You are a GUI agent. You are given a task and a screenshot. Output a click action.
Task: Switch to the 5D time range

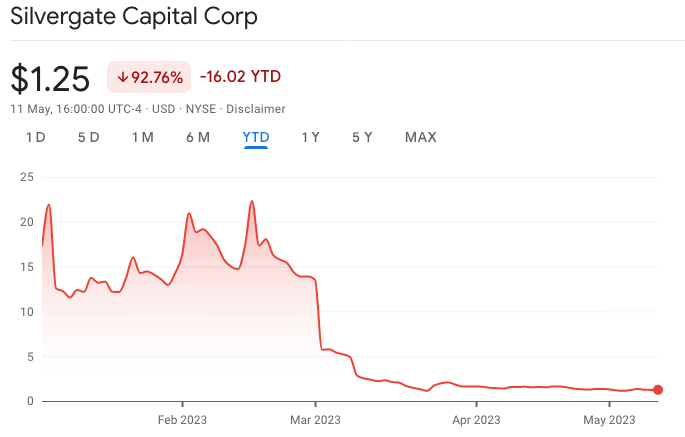(88, 137)
